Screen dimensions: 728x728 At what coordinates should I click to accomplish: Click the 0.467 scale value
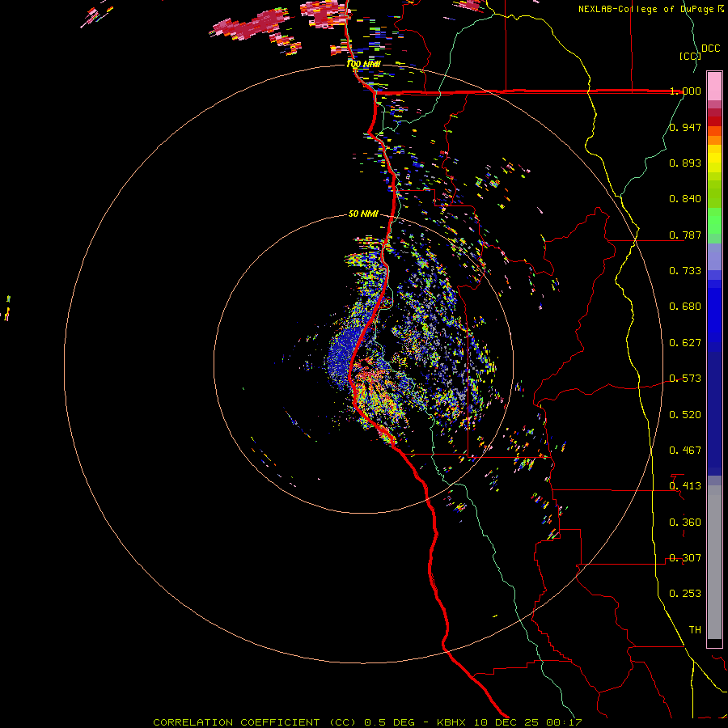(685, 451)
